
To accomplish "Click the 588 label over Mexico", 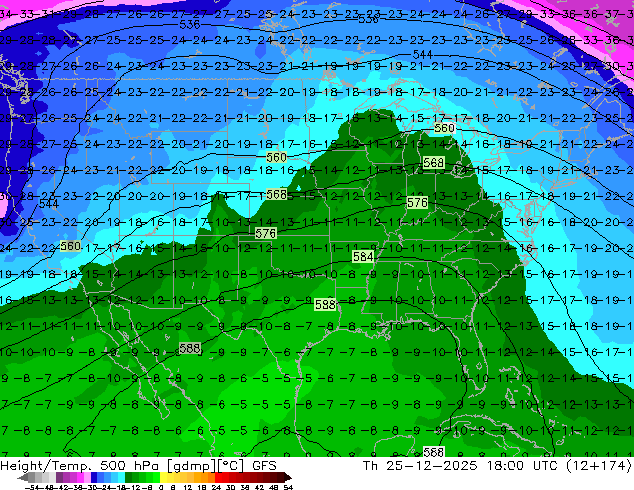I will [x=190, y=348].
